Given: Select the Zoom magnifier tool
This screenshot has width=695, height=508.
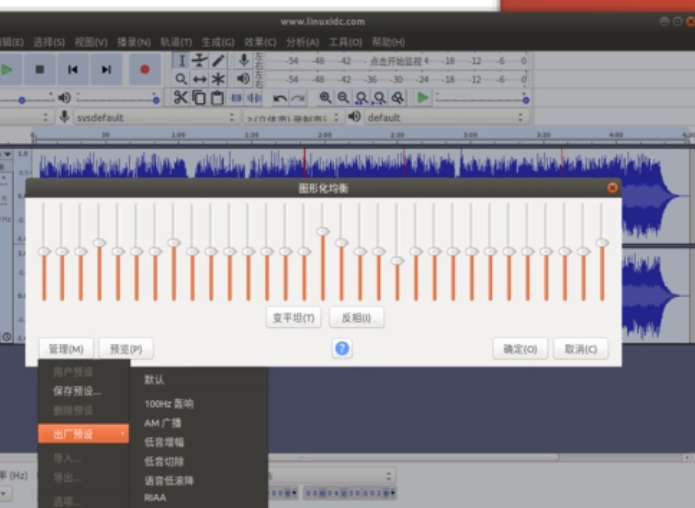Looking at the screenshot, I should point(181,79).
